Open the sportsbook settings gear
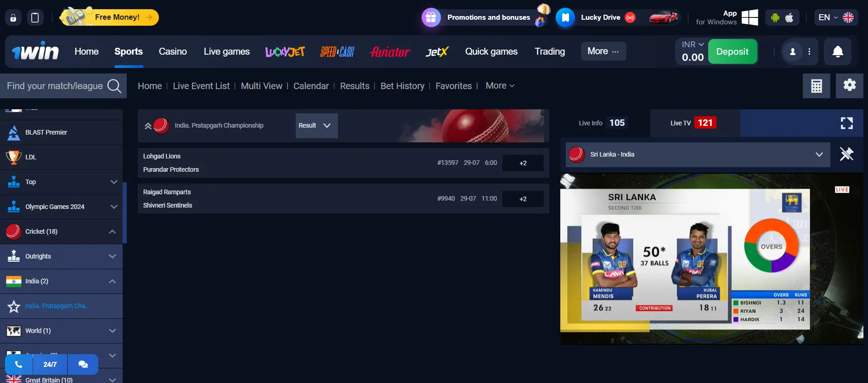 pos(849,85)
